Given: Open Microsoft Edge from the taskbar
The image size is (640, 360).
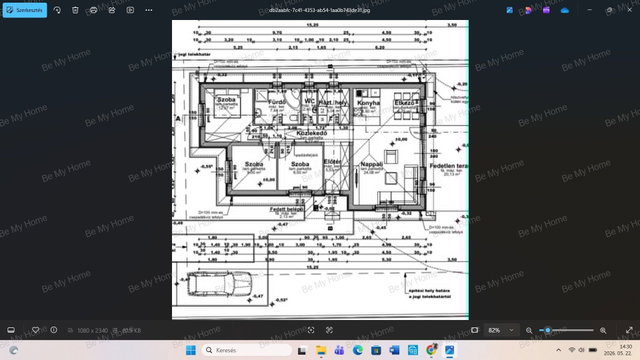Looking at the screenshot, I should [358, 350].
